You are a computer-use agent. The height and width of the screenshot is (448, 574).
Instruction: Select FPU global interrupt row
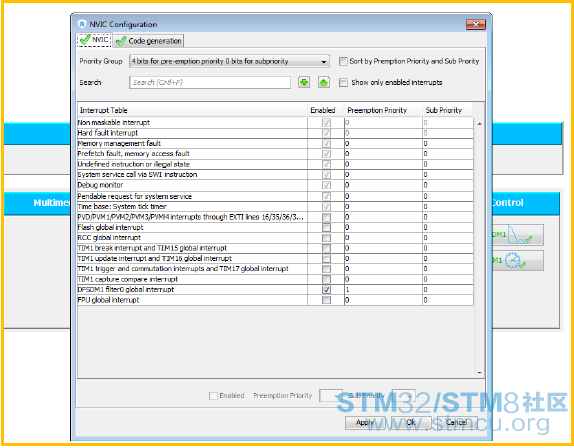[x=275, y=300]
